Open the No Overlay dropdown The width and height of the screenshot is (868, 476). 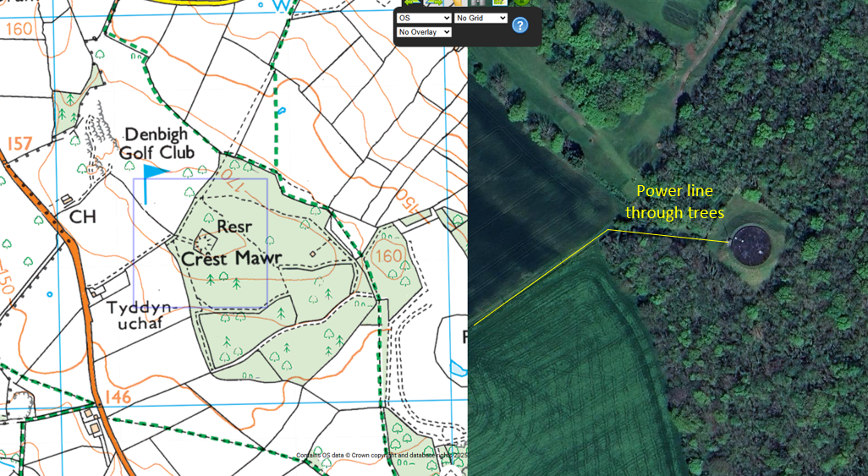[424, 32]
